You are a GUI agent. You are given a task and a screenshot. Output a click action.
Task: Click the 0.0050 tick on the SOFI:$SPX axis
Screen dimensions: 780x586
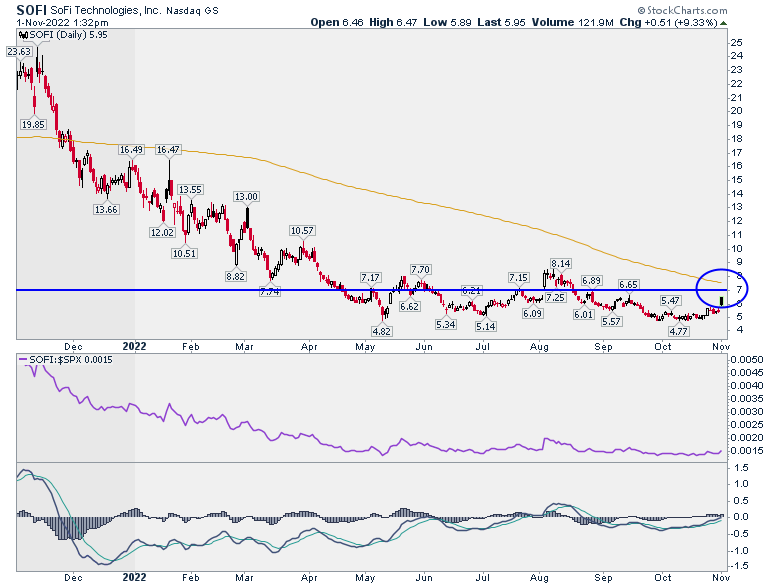pos(747,360)
